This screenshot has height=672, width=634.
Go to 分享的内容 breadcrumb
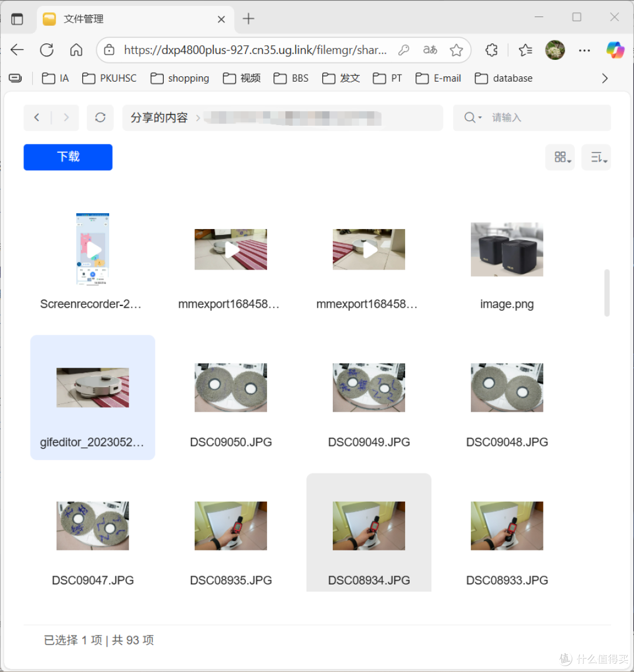(159, 117)
